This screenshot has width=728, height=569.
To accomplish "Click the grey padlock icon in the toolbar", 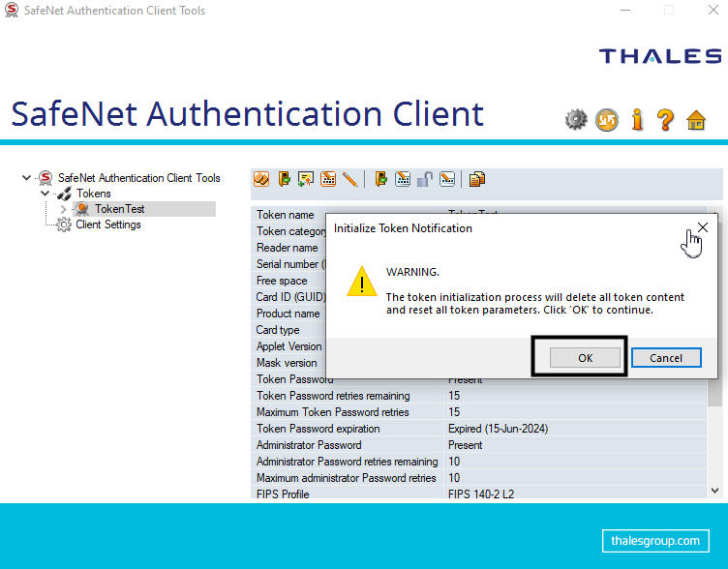I will 425,179.
